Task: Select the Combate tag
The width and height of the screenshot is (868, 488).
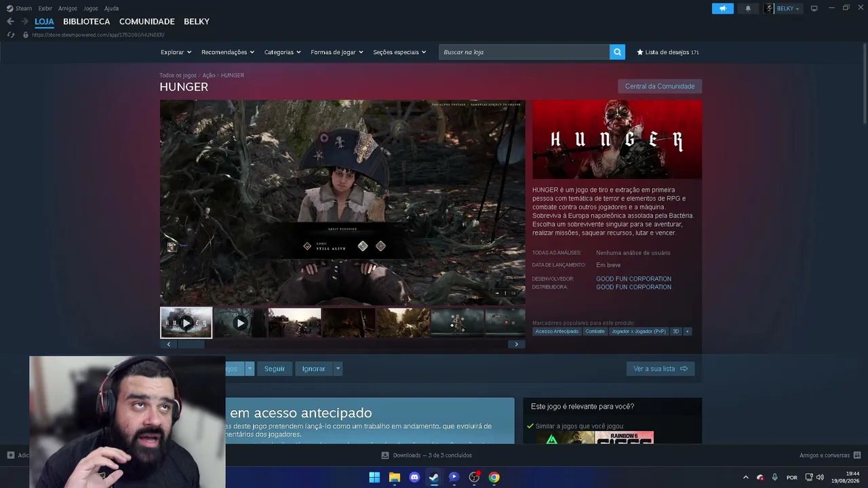Action: (595, 331)
